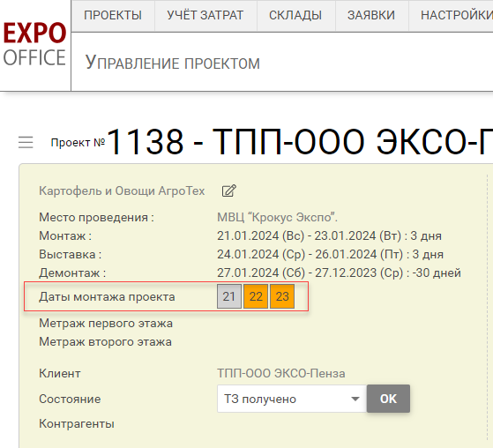
Task: Toggle montage date 21
Action: tap(229, 296)
